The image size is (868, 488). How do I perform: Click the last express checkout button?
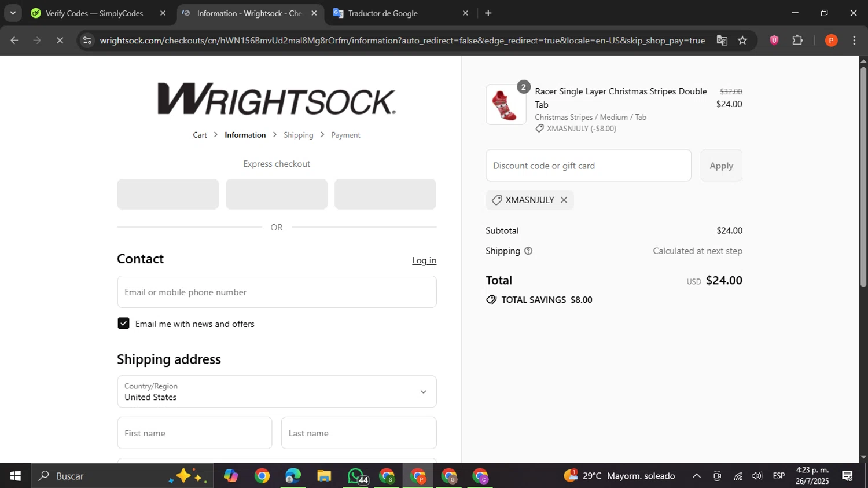point(385,194)
